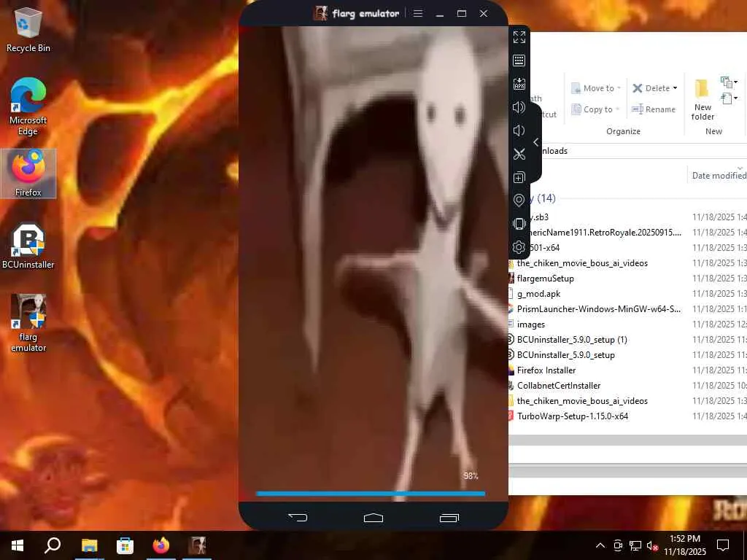Show hidden tray icons chevron
This screenshot has width=747, height=560.
click(x=600, y=545)
